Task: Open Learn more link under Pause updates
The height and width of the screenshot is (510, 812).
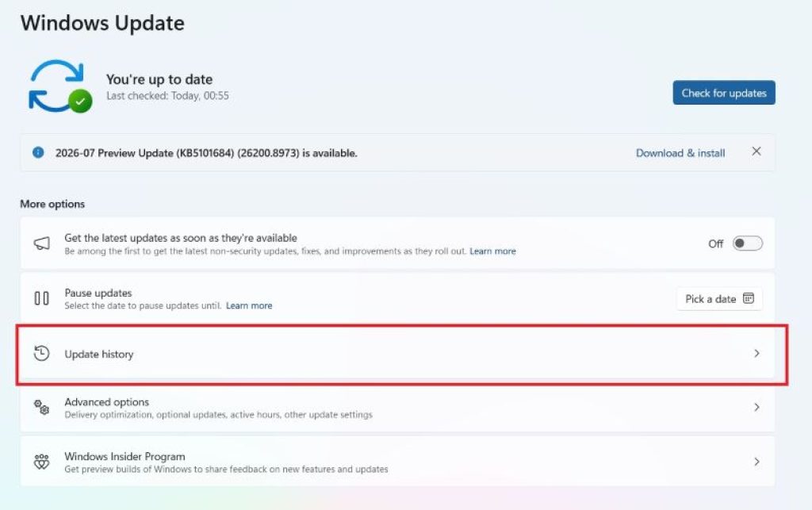Action: [x=249, y=305]
